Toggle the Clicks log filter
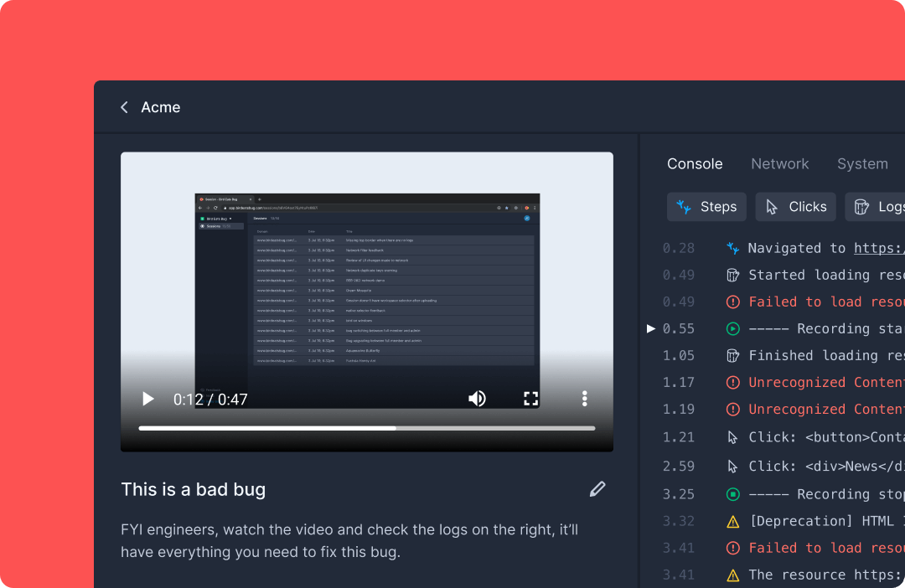 795,207
